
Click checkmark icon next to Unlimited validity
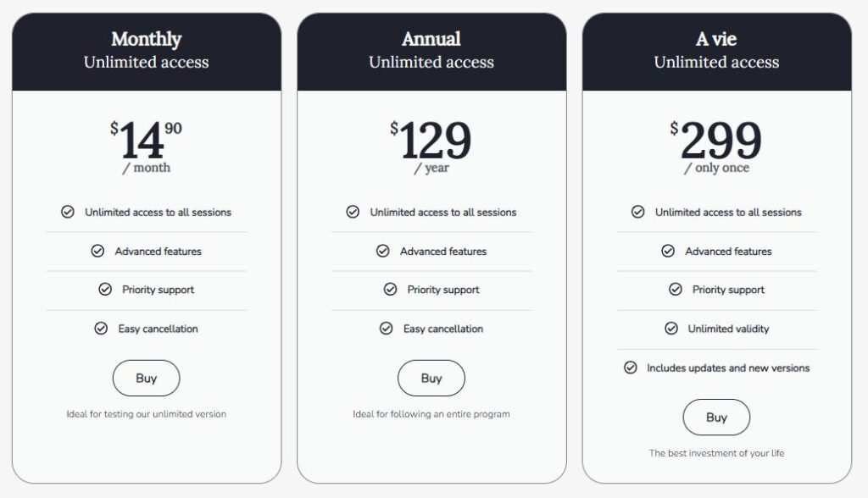[671, 329]
